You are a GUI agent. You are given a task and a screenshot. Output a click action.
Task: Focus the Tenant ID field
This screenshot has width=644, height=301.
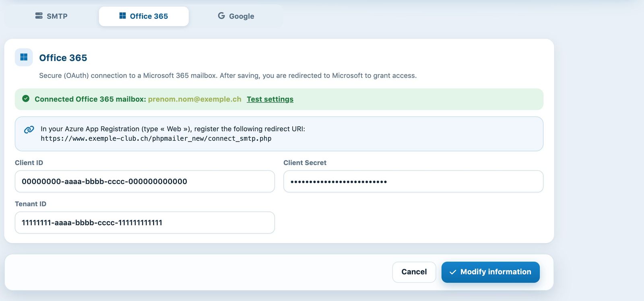[x=145, y=223]
